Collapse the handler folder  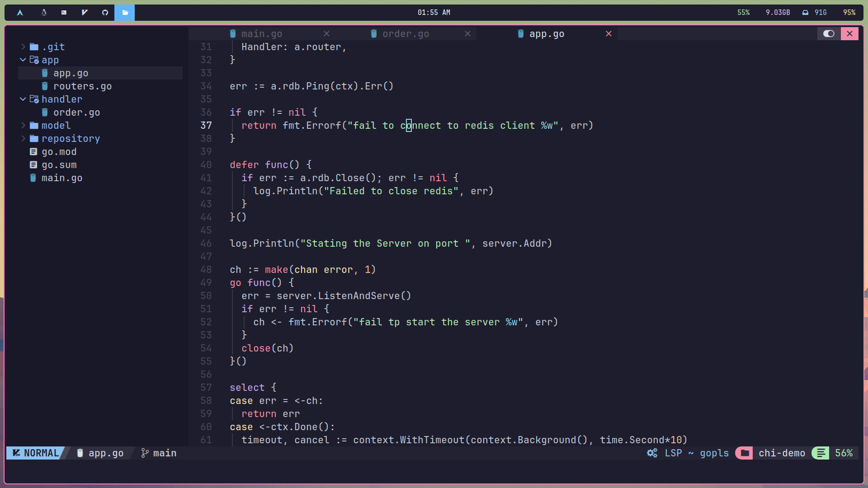(x=61, y=99)
